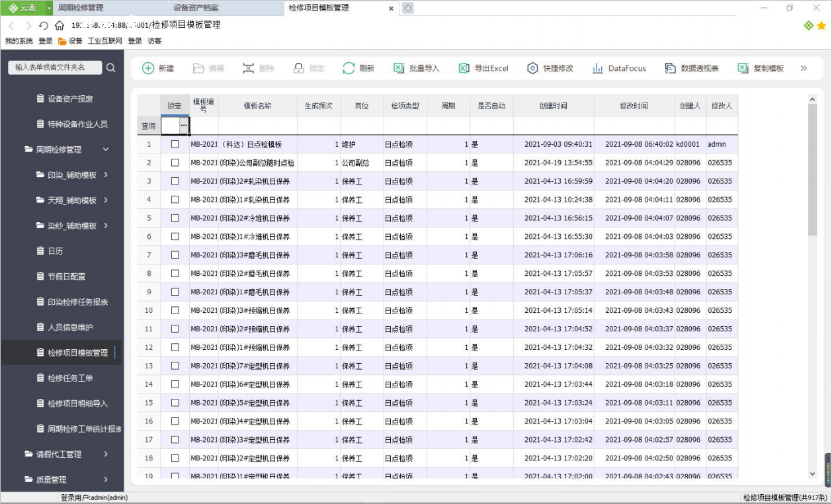Screen dimensions: 832x504
Task: Click the scrollbar down arrow
Action: tap(813, 474)
